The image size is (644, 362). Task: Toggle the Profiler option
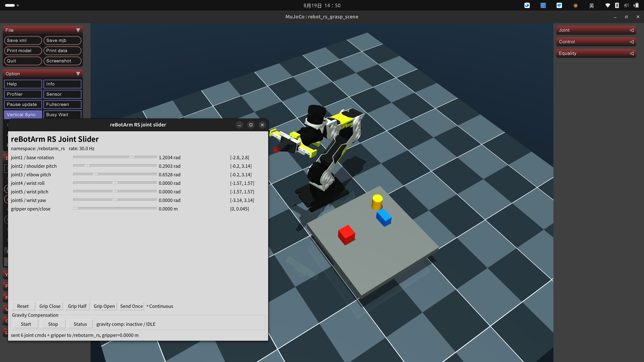(23, 94)
